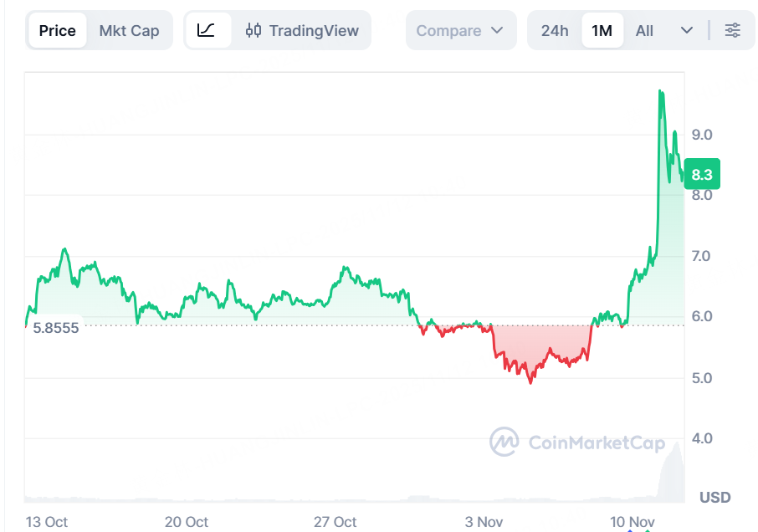Select the All time range
The height and width of the screenshot is (532, 758).
point(644,31)
